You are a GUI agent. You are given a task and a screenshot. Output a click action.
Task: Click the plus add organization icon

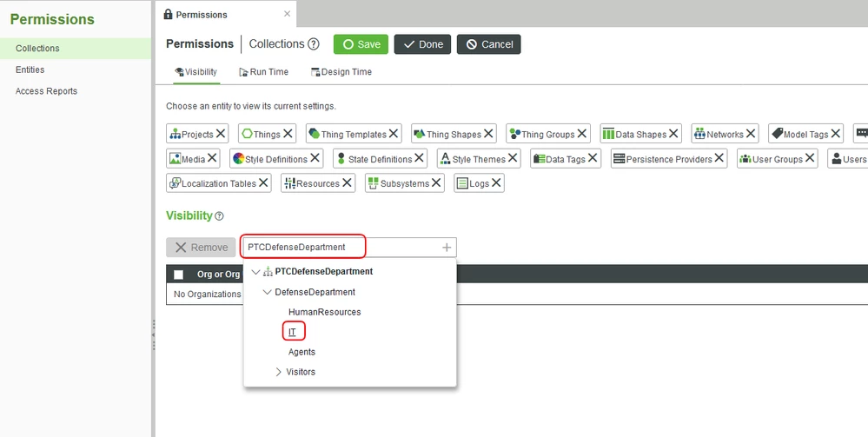click(x=447, y=248)
